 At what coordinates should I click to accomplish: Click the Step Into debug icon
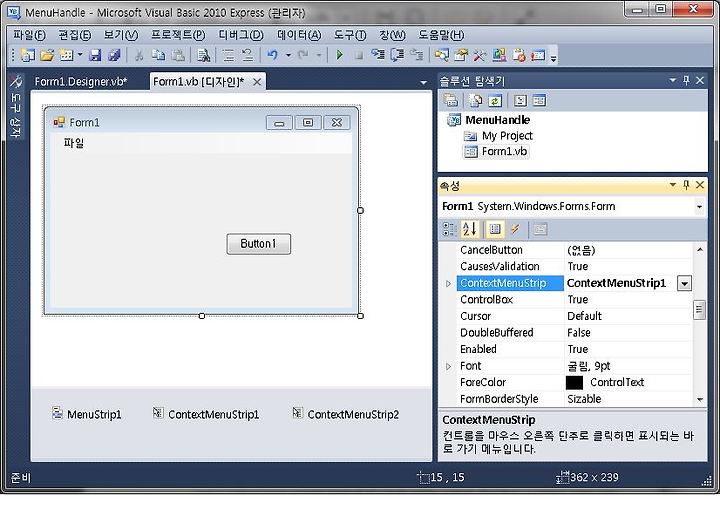coord(378,56)
